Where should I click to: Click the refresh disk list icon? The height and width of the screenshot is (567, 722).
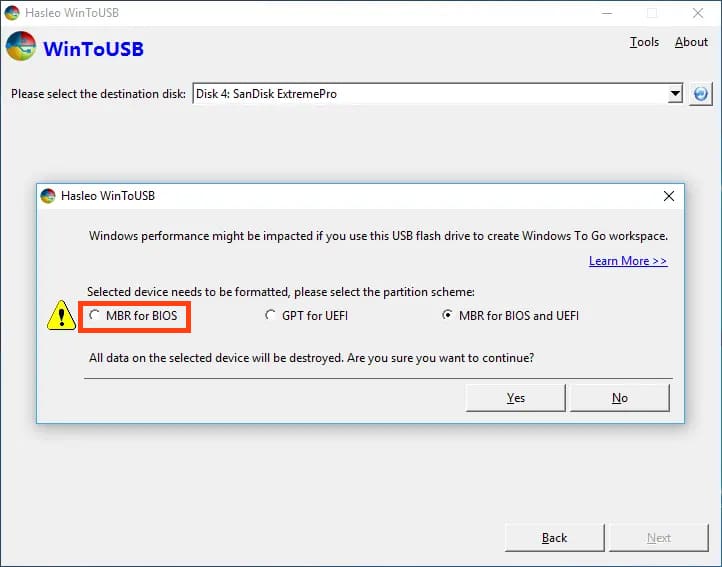[700, 94]
